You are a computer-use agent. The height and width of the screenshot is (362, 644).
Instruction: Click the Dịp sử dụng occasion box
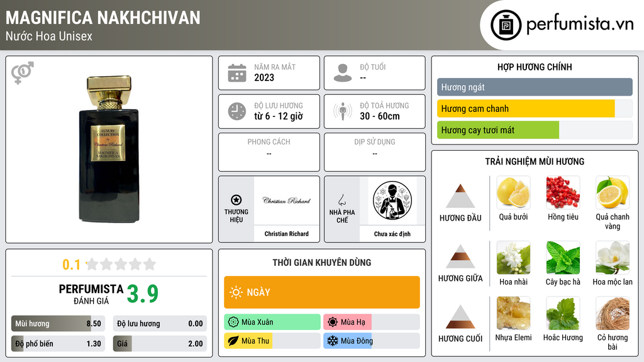coord(375,152)
